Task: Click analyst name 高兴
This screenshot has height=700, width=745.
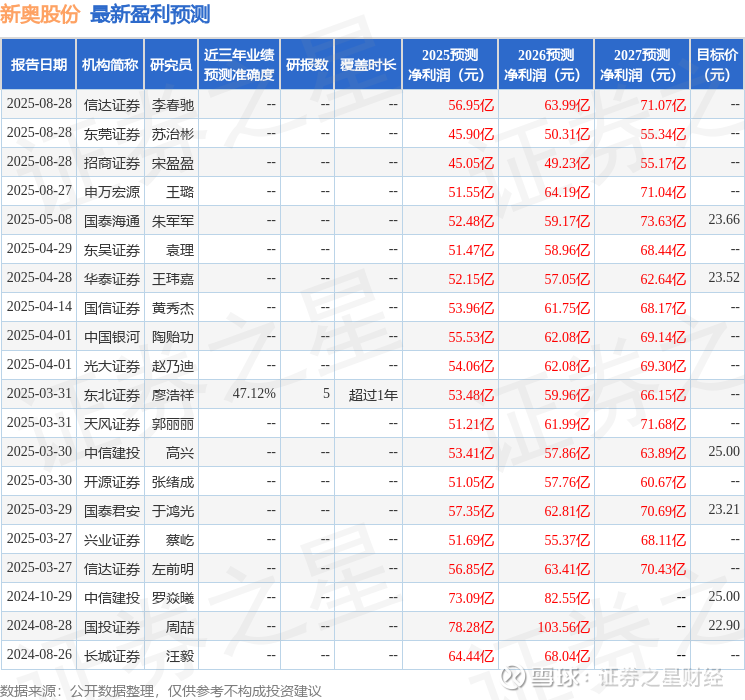Action: point(180,453)
